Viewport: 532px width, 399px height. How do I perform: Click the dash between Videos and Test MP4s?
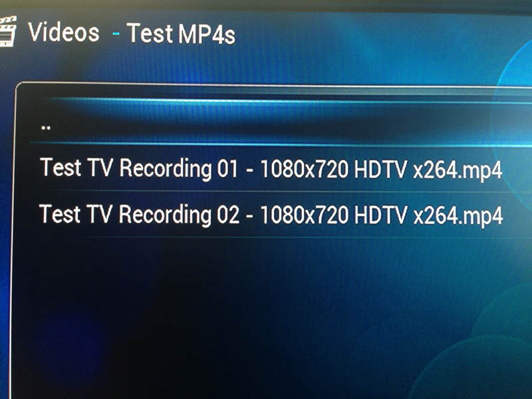[x=116, y=33]
